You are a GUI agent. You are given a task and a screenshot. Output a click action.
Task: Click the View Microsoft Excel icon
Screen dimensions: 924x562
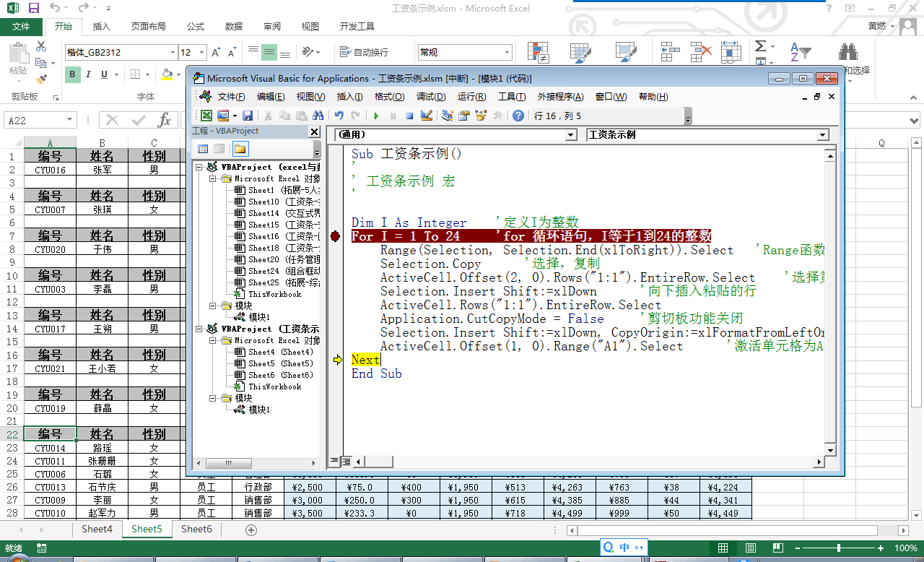206,116
